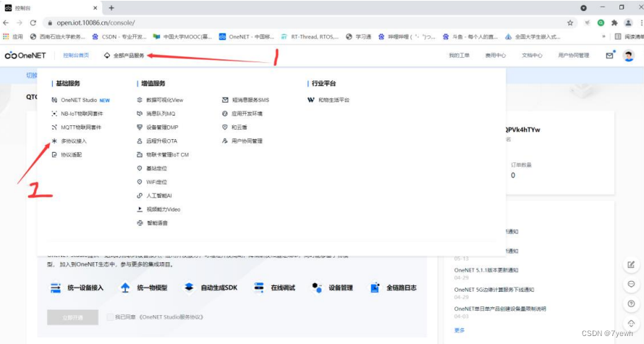This screenshot has width=644, height=344.
Task: Open the floating help question icon
Action: (x=631, y=303)
